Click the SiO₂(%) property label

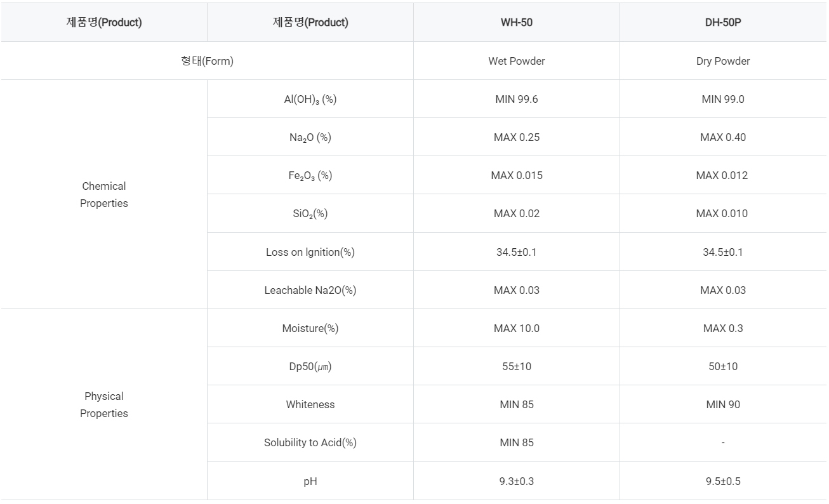[310, 214]
